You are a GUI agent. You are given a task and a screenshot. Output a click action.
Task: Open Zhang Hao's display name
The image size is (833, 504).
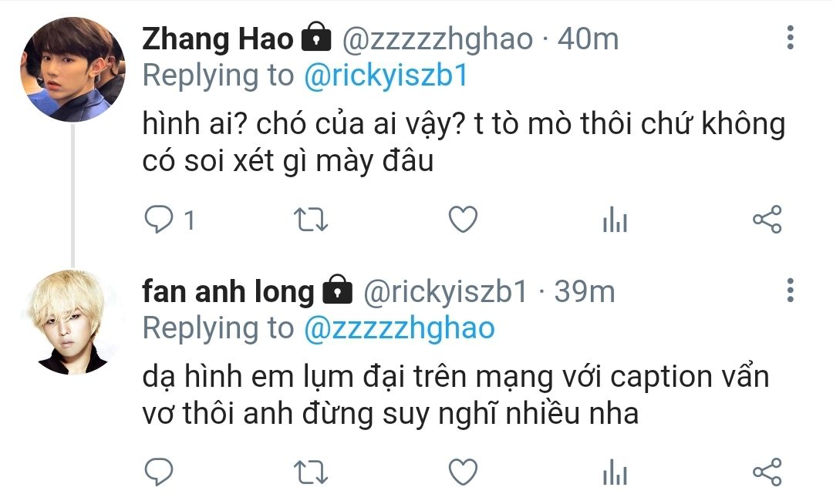[218, 39]
